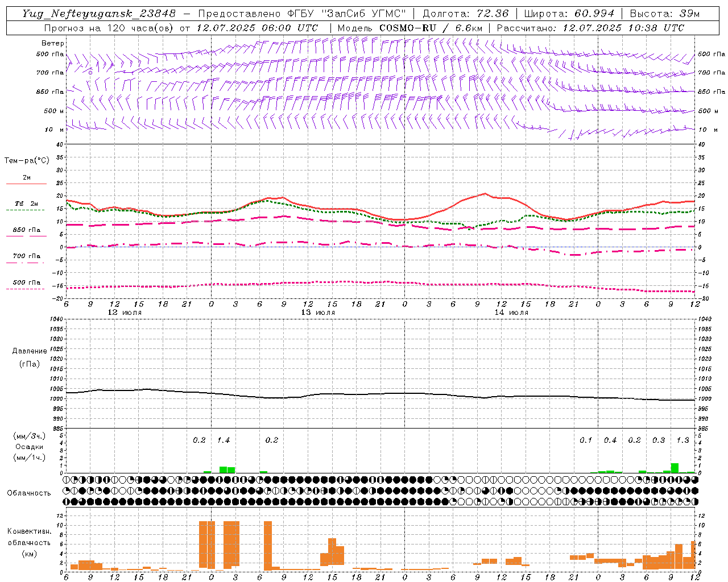Viewport: 728px width, 582px height.
Task: Click the Модель COSMO-RU / 6.6км label
Action: [x=409, y=28]
